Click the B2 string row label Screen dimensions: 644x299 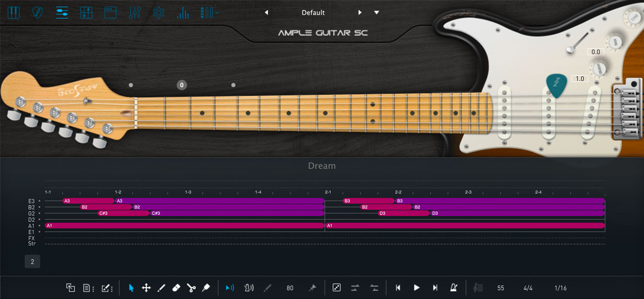pos(31,207)
